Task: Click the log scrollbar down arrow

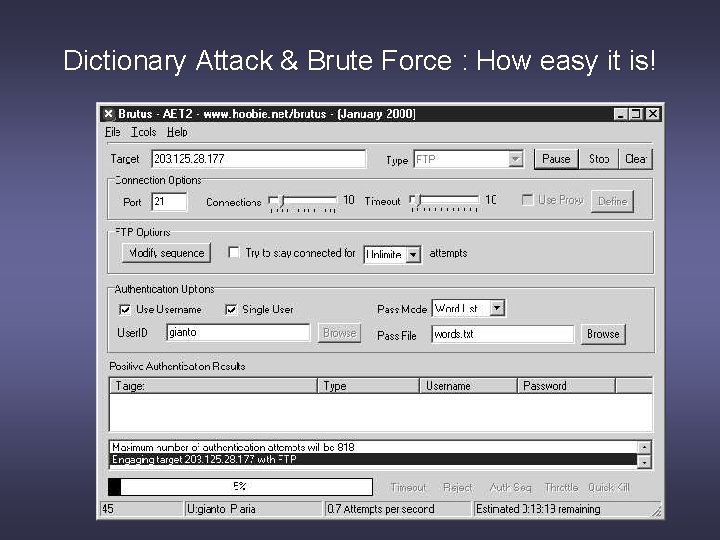Action: (644, 462)
